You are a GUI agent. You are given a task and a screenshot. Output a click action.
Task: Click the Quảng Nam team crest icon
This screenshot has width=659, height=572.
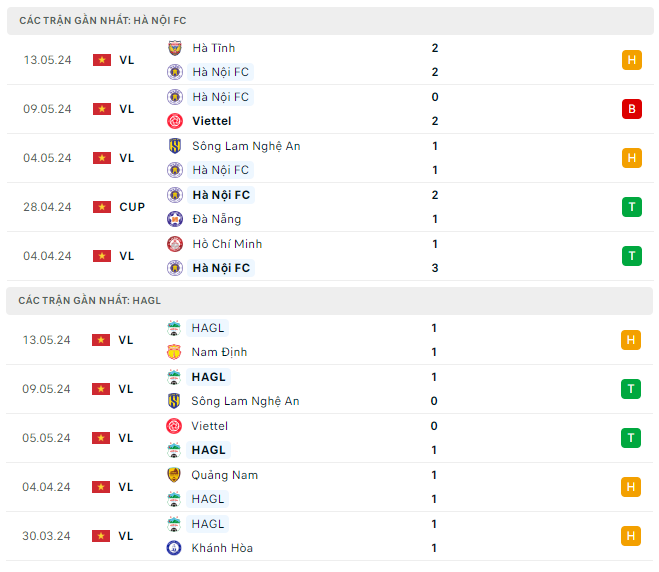[x=175, y=475]
